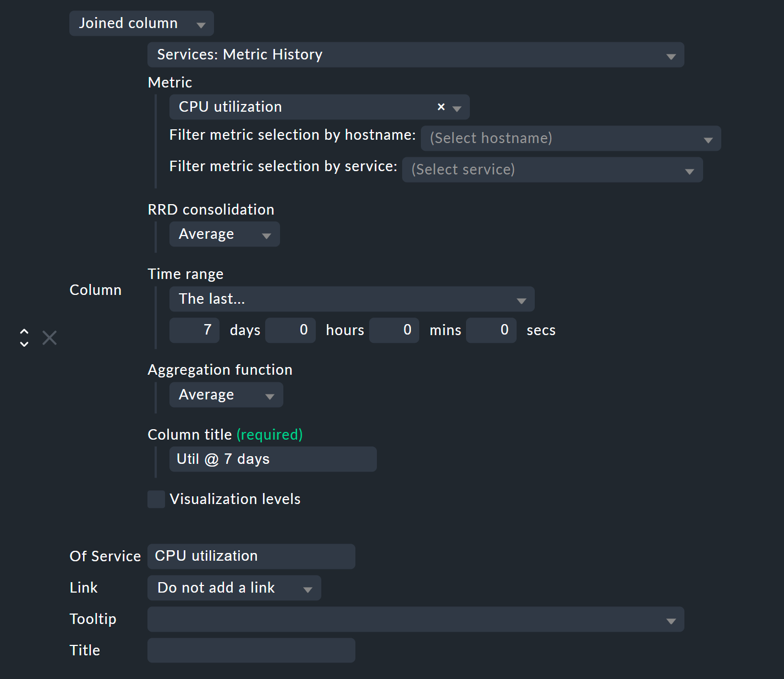The image size is (784, 679).
Task: Remove this joined column entry
Action: (x=49, y=338)
